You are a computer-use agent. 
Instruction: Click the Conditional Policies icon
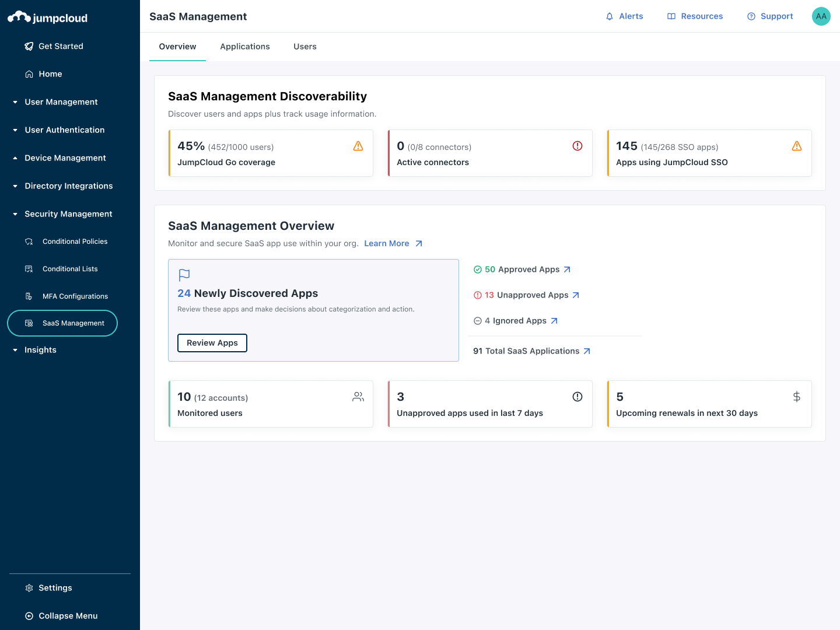(x=29, y=242)
